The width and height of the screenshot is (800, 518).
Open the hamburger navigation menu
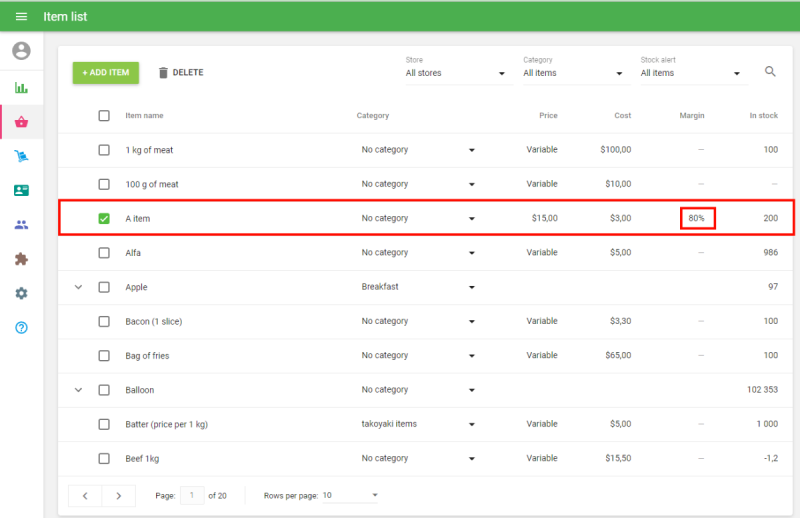pos(21,17)
